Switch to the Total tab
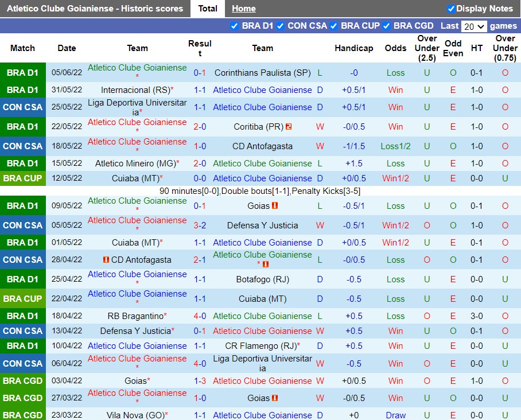The width and height of the screenshot is (521, 420). [x=208, y=9]
